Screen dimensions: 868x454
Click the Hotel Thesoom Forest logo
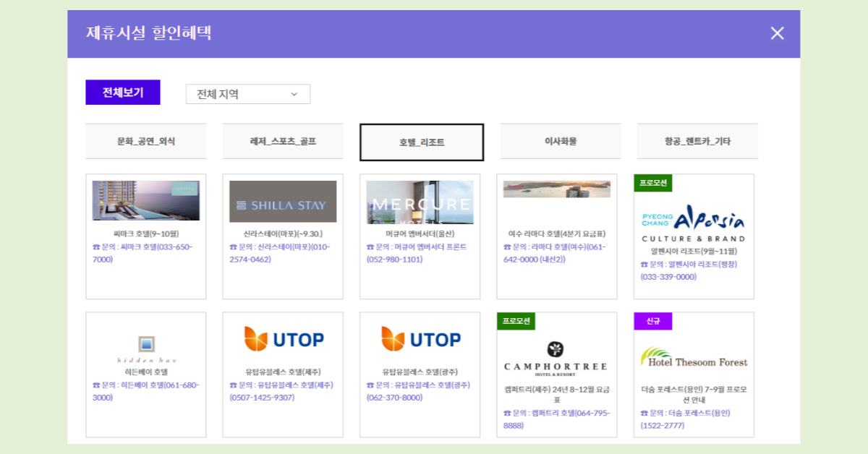coord(694,357)
